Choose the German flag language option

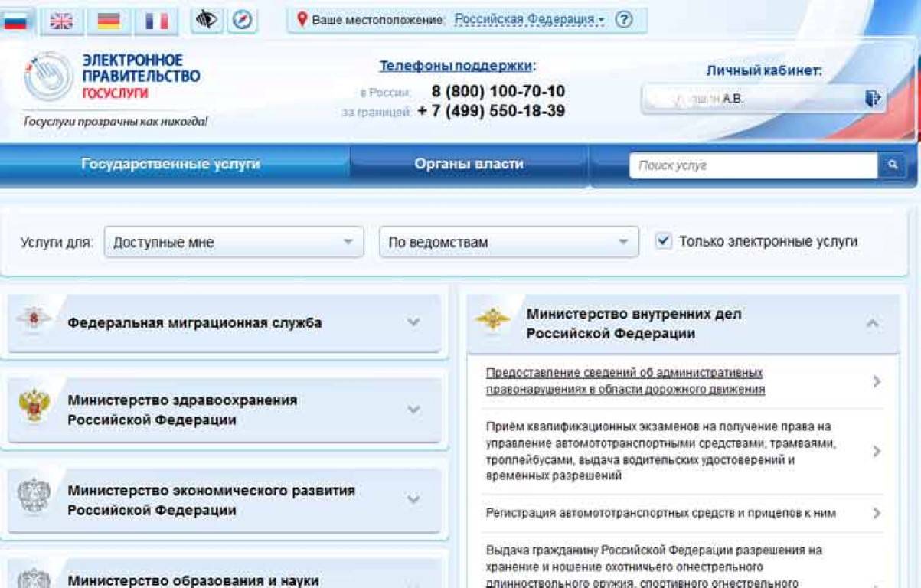click(x=109, y=21)
